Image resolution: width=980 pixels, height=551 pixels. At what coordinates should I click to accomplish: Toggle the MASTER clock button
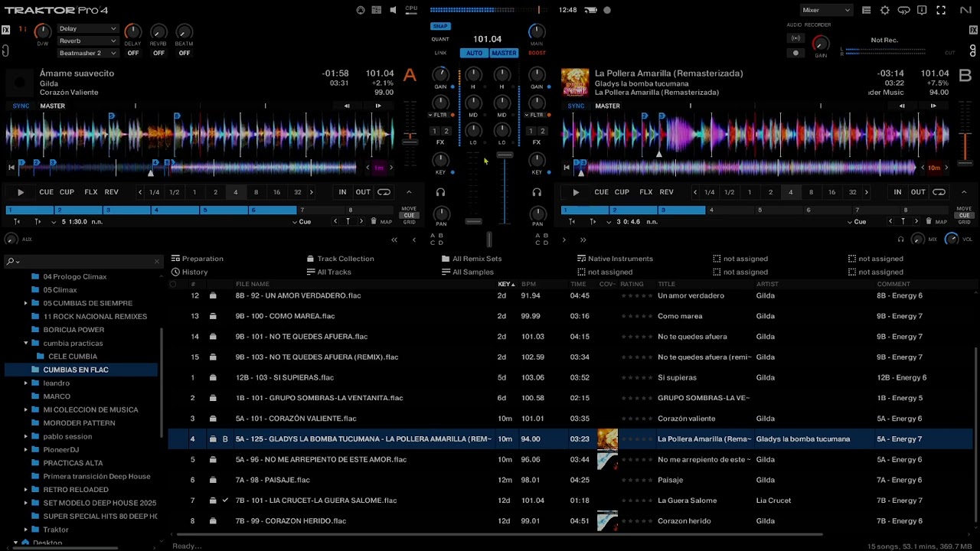tap(504, 53)
